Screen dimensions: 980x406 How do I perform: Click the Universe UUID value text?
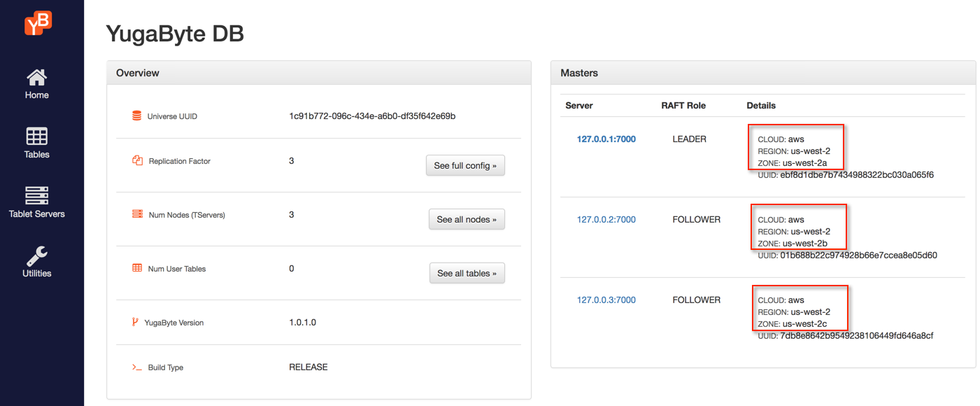(x=372, y=116)
